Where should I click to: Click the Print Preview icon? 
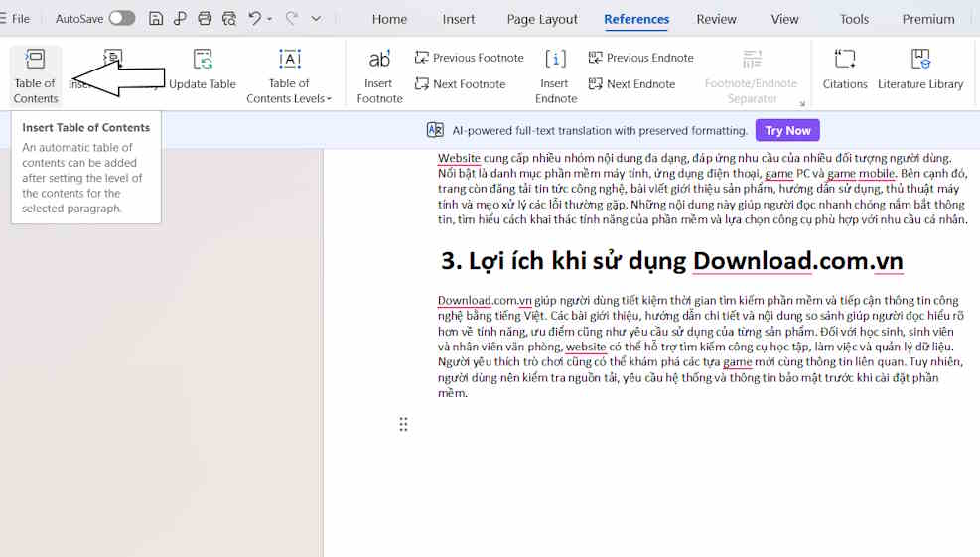[x=229, y=18]
